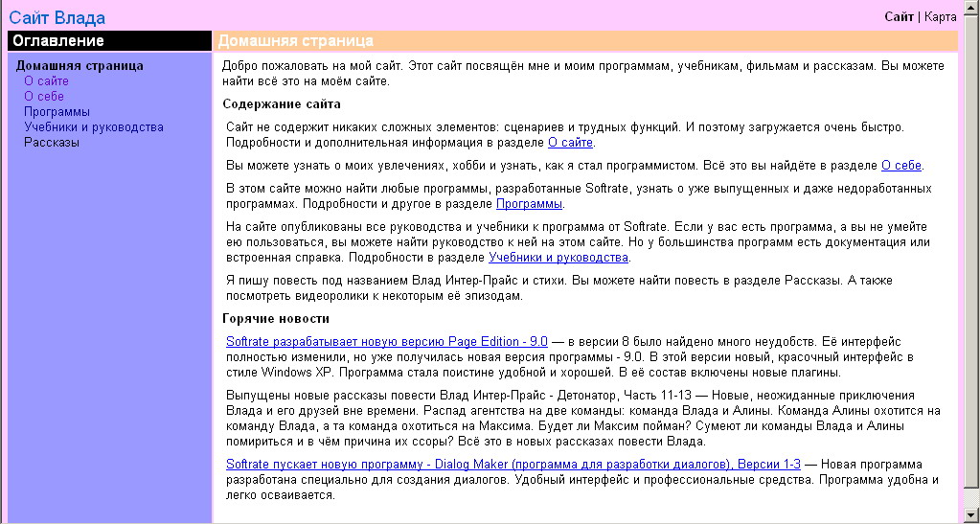The height and width of the screenshot is (524, 980).
Task: Open the Page Edition - 9.0 news link
Action: tap(386, 341)
